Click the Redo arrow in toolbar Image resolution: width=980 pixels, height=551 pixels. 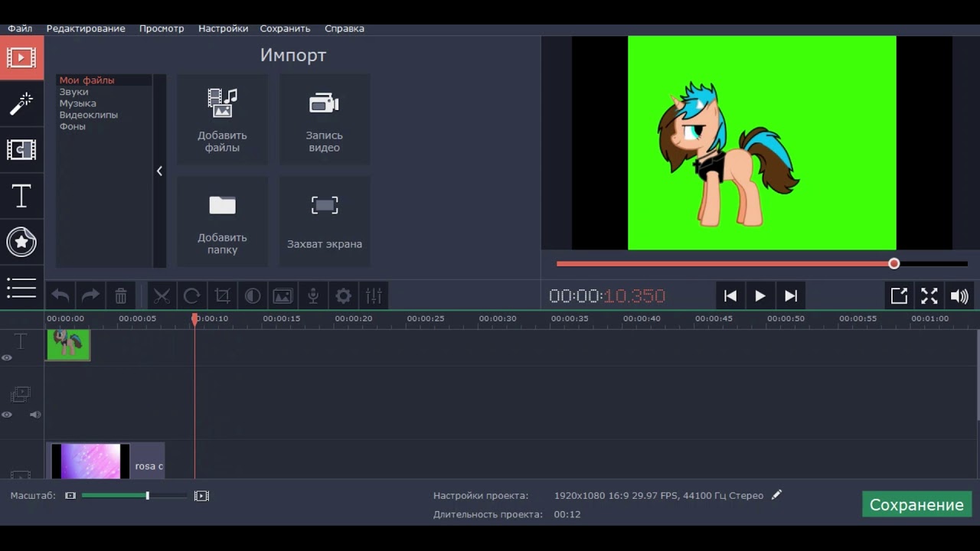(x=90, y=295)
